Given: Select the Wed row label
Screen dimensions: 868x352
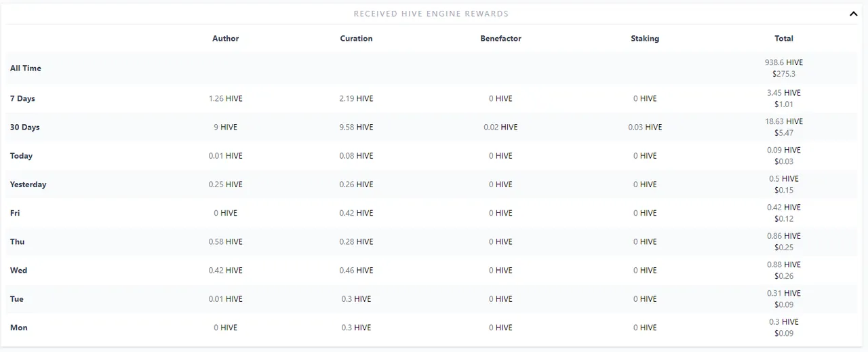Looking at the screenshot, I should point(18,271).
